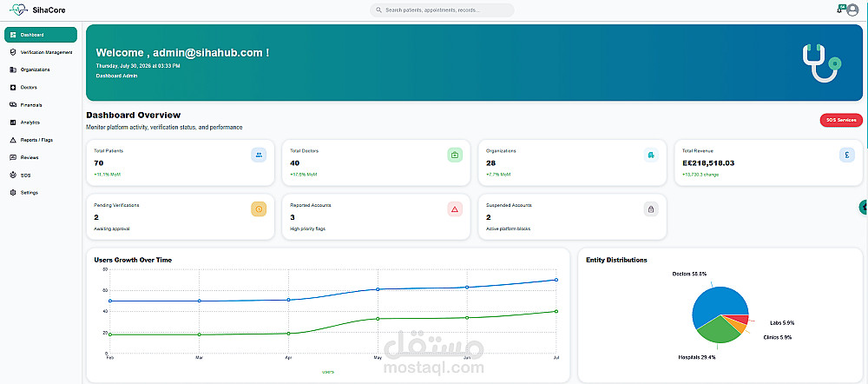The height and width of the screenshot is (384, 868).
Task: Click the Organizations ambulance icon
Action: click(651, 156)
